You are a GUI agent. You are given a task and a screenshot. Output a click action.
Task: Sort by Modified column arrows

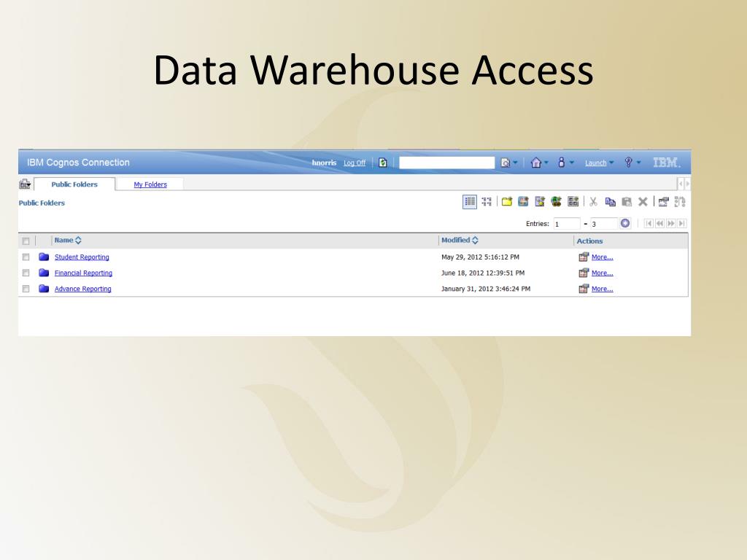(x=475, y=241)
